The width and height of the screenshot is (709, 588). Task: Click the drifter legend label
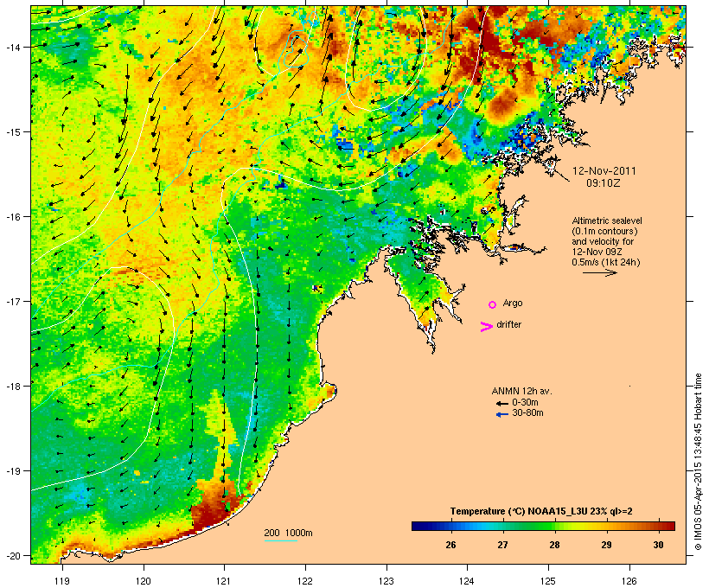[x=508, y=324]
